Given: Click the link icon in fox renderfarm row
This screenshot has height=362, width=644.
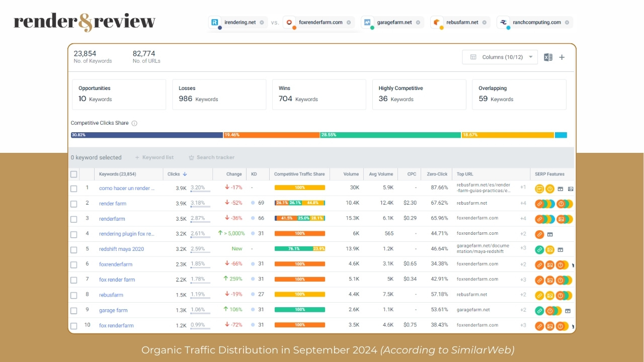Looking at the screenshot, I should (539, 326).
